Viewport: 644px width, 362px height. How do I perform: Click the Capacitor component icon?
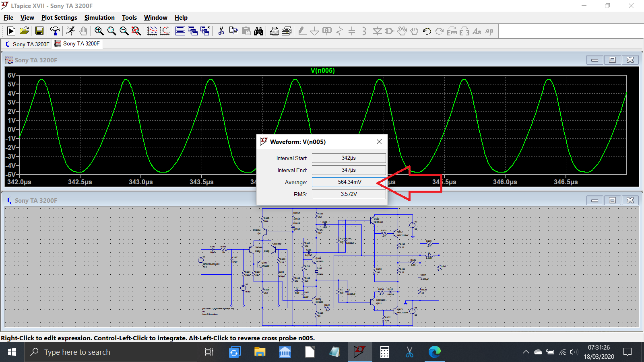click(352, 31)
